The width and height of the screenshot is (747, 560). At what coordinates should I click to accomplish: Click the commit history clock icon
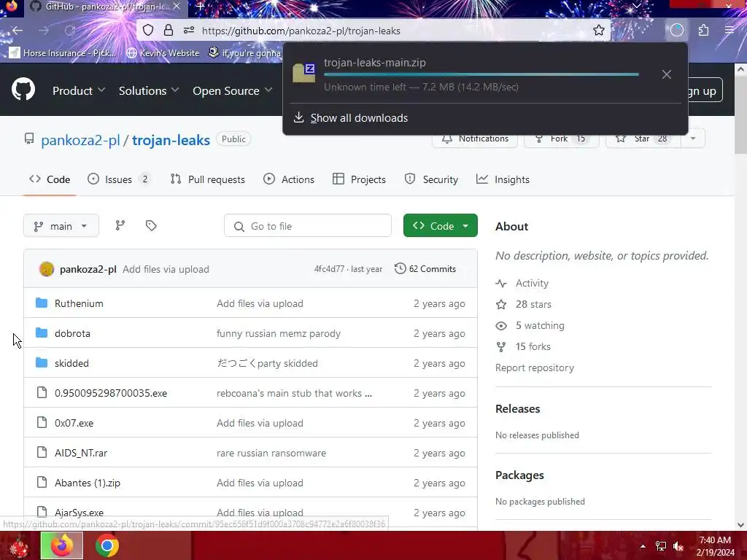pyautogui.click(x=400, y=268)
